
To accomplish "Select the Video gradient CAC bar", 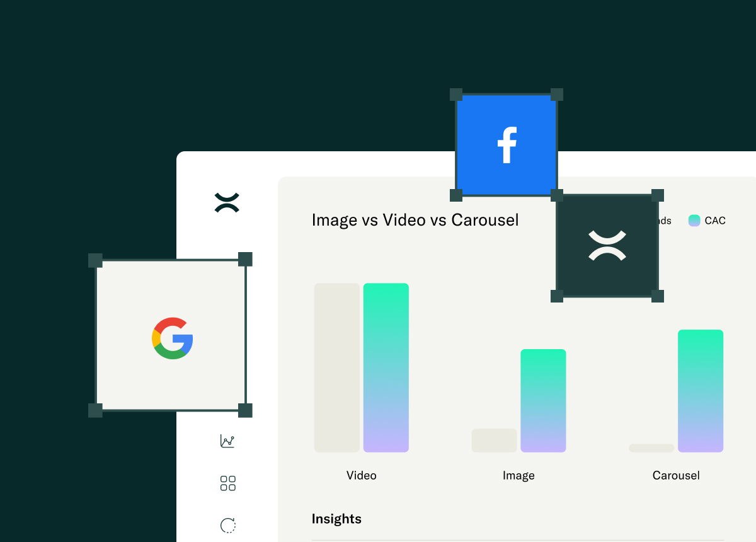I will tap(386, 368).
